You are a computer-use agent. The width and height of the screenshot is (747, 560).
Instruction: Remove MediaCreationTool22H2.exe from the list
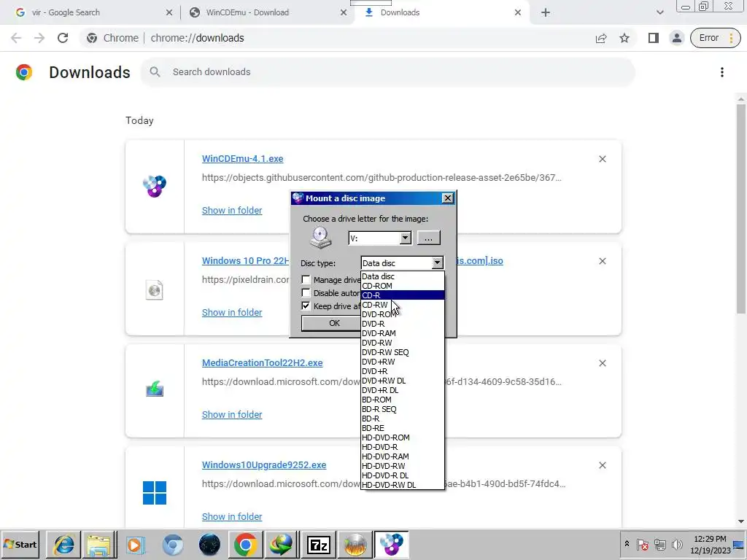603,363
